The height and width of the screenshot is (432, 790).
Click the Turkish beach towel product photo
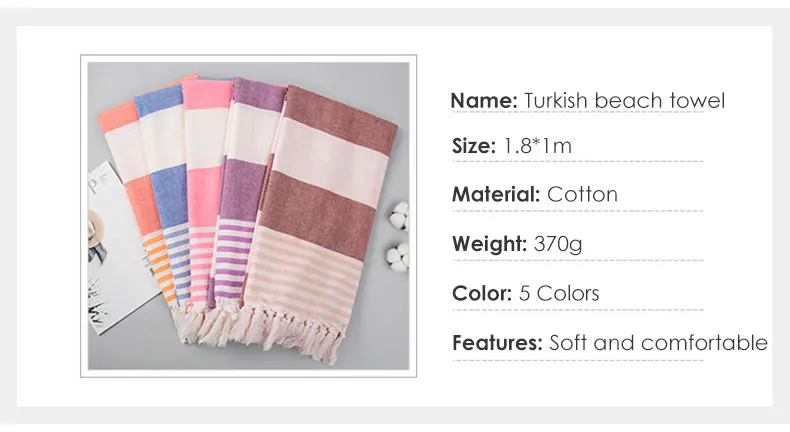point(248,216)
